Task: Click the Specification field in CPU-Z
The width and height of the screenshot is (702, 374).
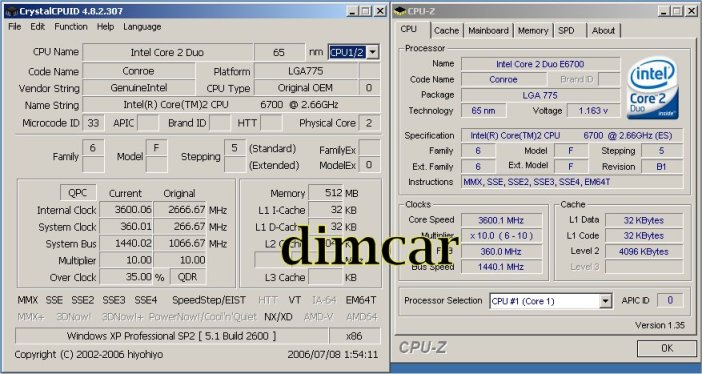Action: click(573, 135)
